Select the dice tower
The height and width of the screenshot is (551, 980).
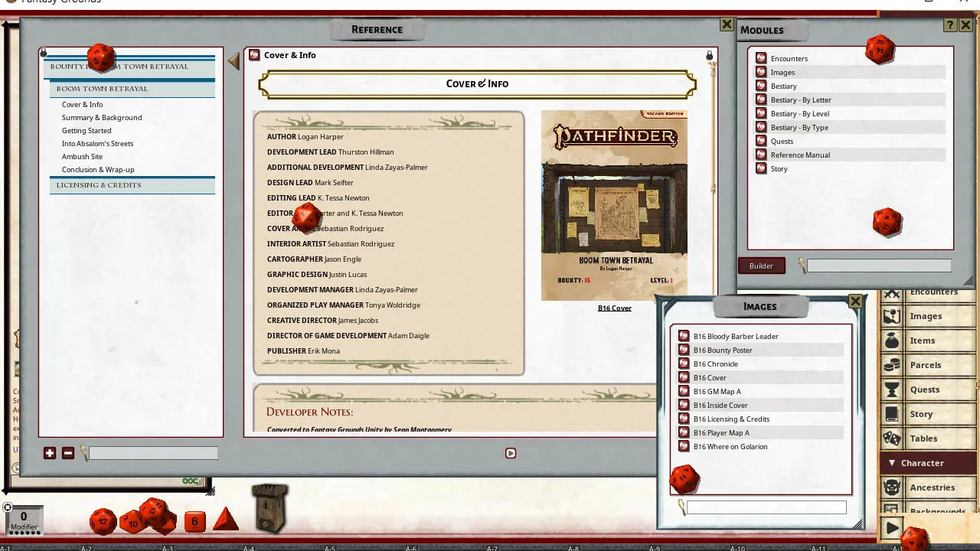coord(269,507)
